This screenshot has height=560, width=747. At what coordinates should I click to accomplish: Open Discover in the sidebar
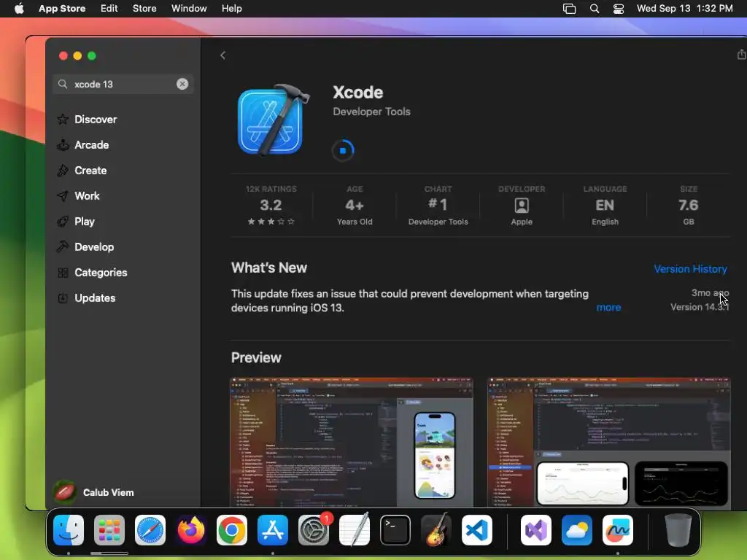coord(96,120)
